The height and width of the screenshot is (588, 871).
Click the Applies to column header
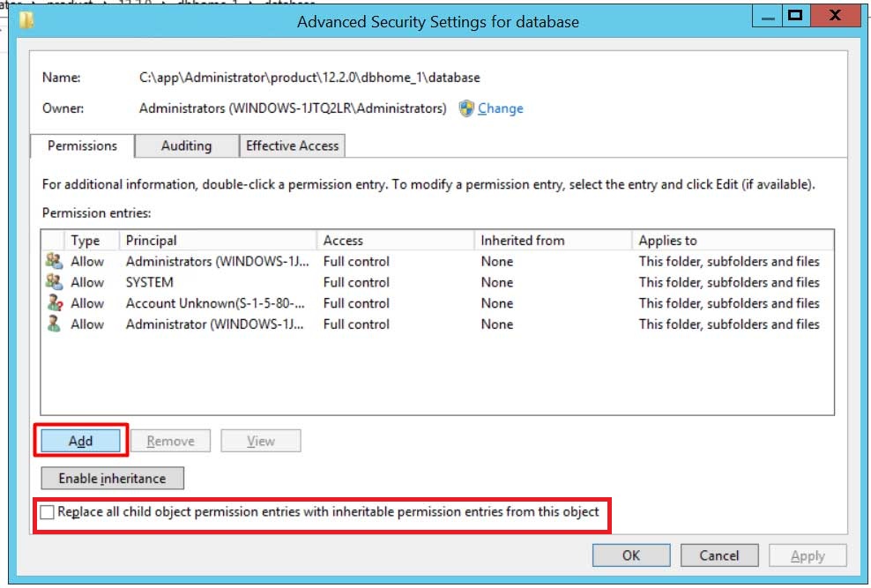coord(733,241)
